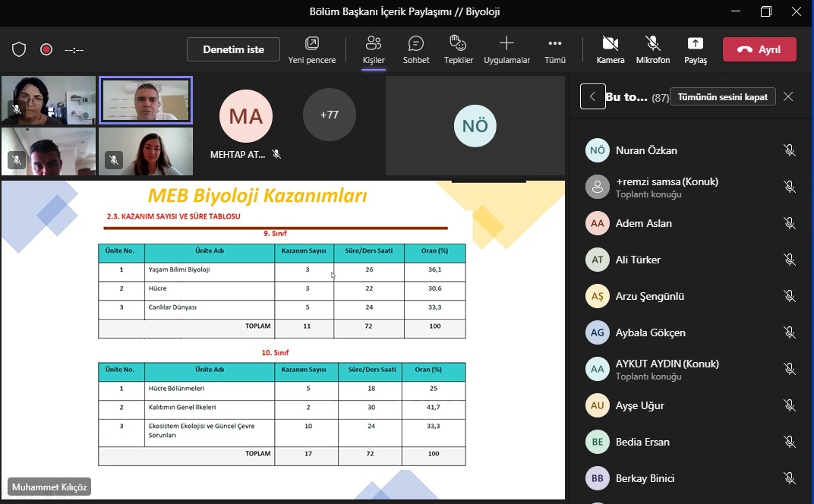Toggle the Mikrofon microphone

tap(652, 50)
